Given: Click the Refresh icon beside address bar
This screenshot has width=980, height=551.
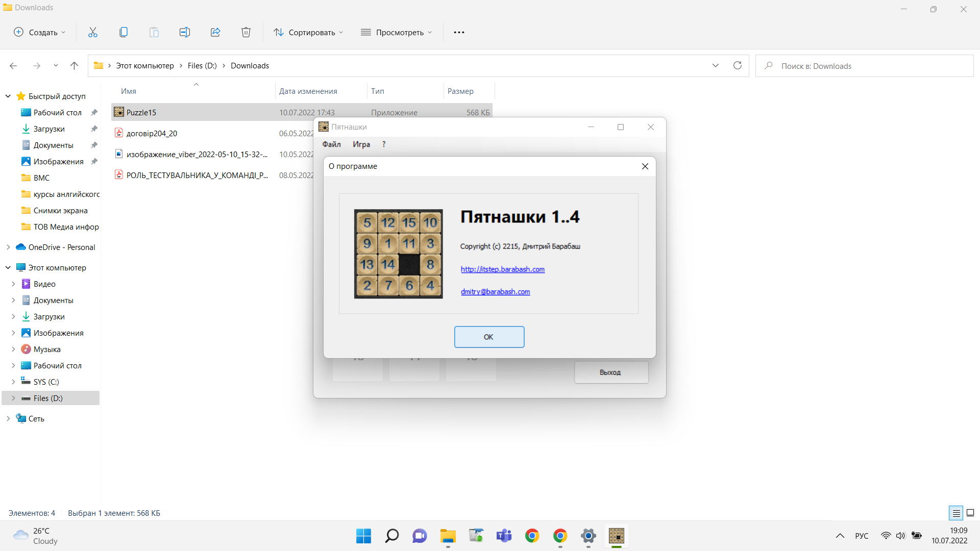Looking at the screenshot, I should click(737, 65).
